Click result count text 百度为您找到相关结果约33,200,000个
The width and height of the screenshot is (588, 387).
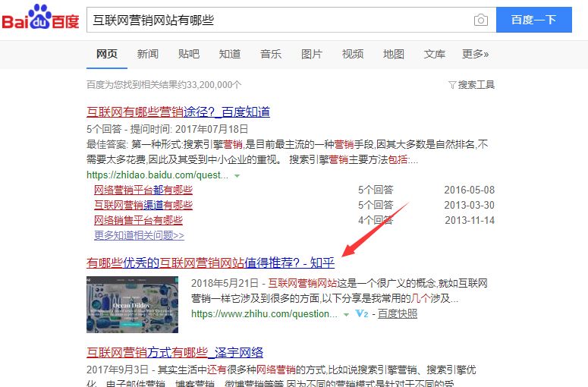[x=164, y=85]
